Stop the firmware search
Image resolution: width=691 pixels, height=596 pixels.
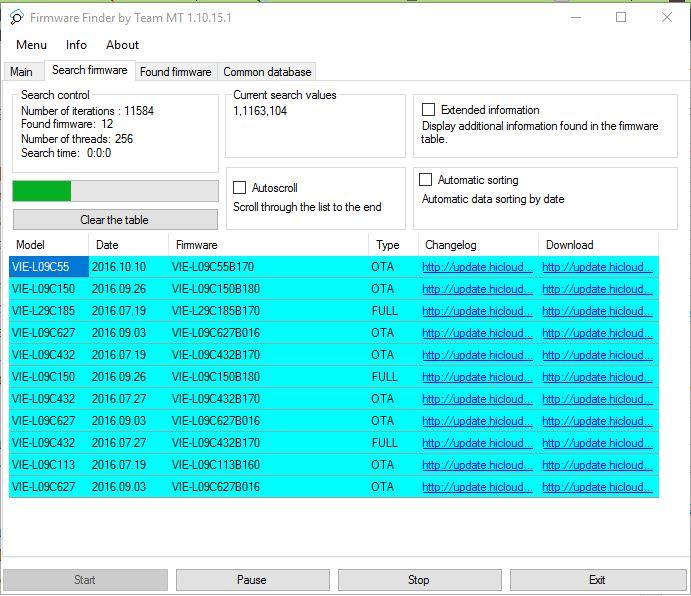[419, 580]
